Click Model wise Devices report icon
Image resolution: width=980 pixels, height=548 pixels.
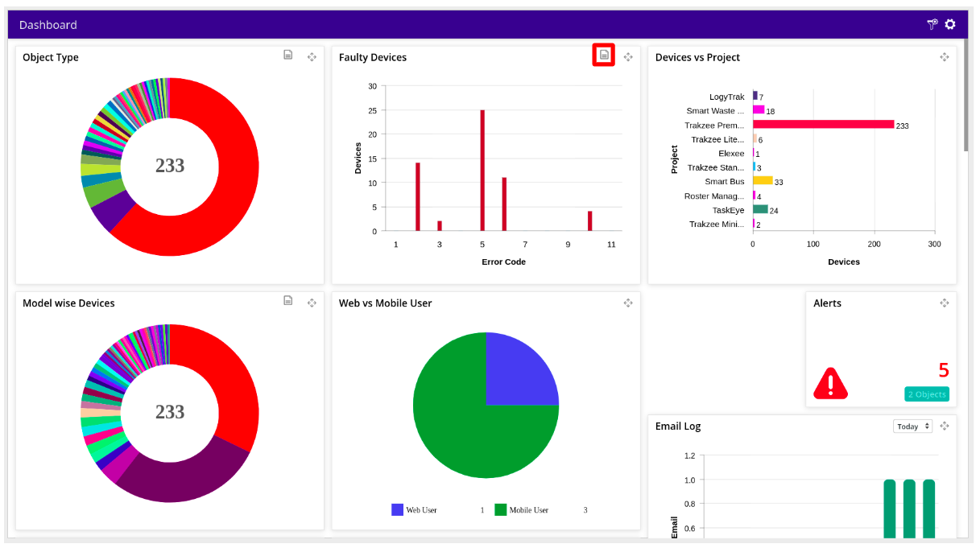click(x=287, y=301)
